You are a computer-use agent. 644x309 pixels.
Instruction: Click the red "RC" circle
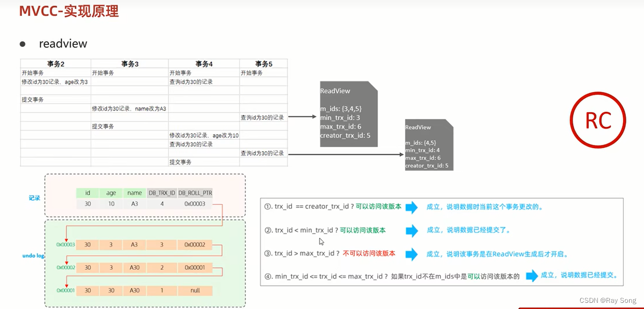coord(598,120)
